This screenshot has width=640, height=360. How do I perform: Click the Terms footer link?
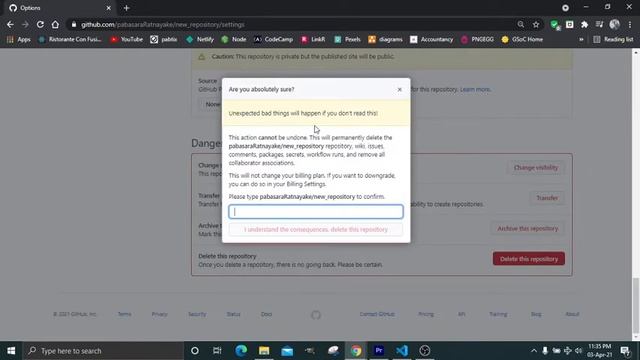[124, 314]
